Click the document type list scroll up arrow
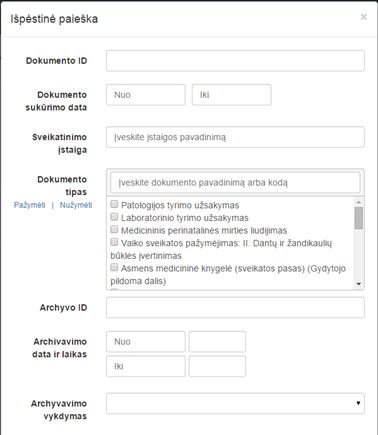Image resolution: width=378 pixels, height=435 pixels. coord(359,202)
